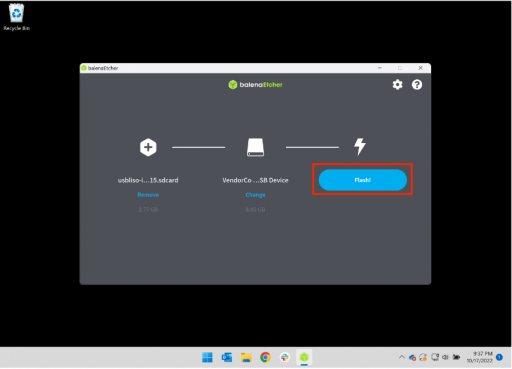Image resolution: width=512 pixels, height=369 pixels.
Task: Click the balenaEtcher title bar app icon
Action: coord(84,68)
